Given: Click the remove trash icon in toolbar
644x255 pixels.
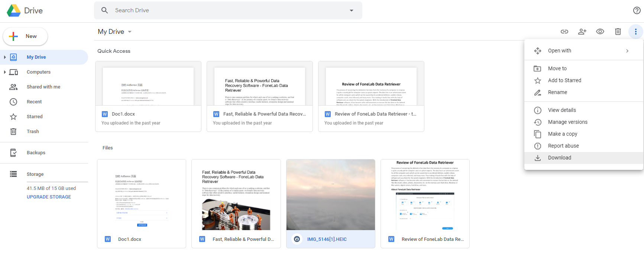Looking at the screenshot, I should (618, 32).
